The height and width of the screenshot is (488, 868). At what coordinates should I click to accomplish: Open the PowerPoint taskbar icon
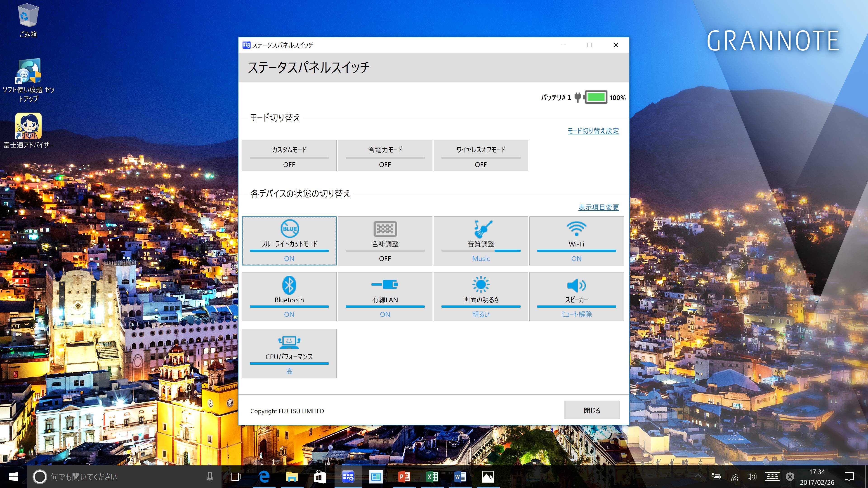(x=404, y=476)
